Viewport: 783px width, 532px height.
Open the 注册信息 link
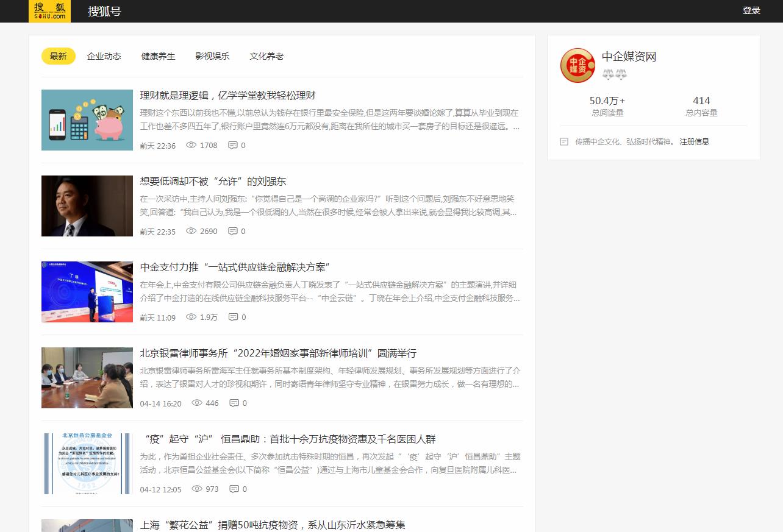[695, 141]
